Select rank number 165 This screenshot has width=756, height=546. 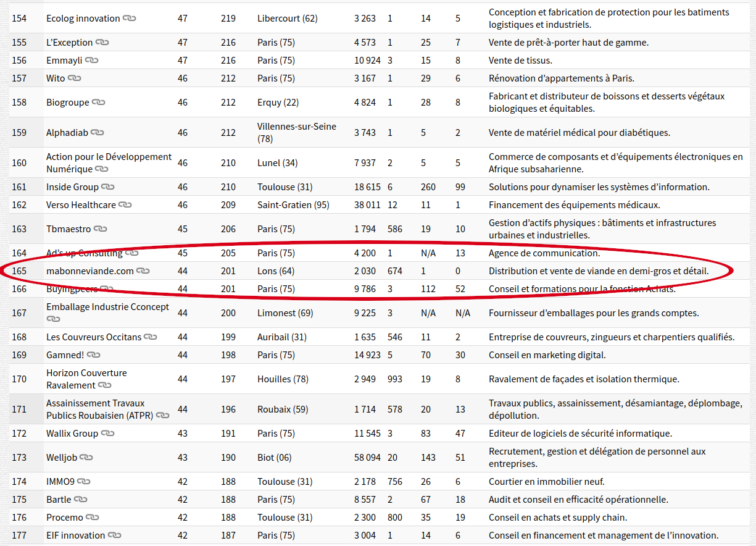click(x=19, y=271)
